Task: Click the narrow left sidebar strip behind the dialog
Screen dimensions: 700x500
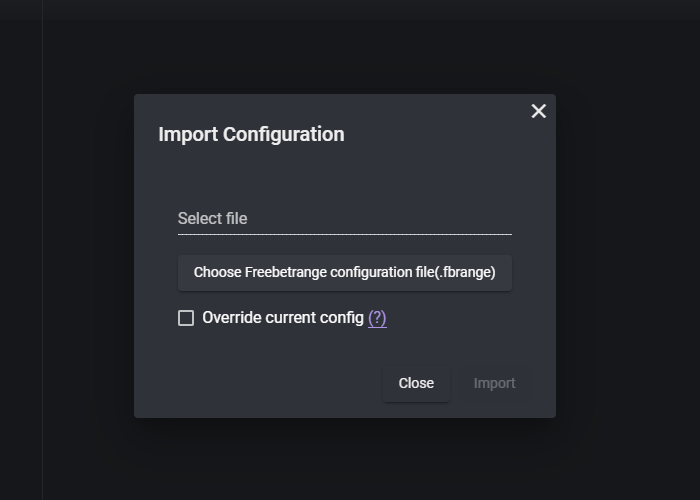Action: tap(21, 250)
